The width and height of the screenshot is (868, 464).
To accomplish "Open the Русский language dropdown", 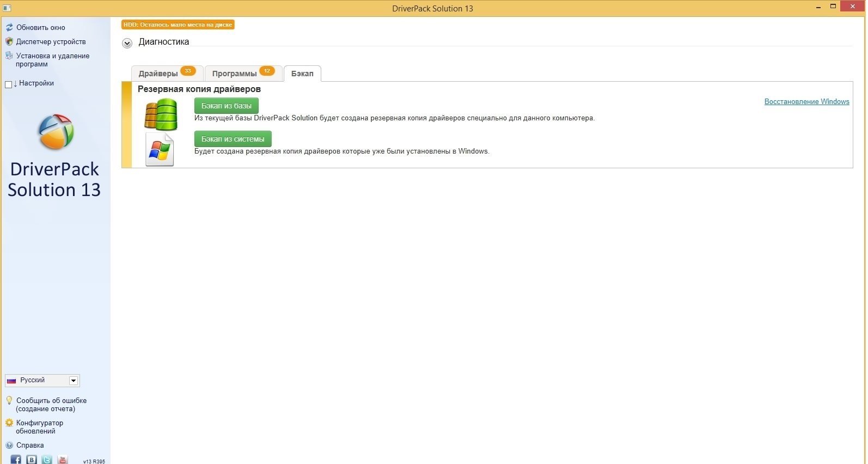I will (42, 380).
